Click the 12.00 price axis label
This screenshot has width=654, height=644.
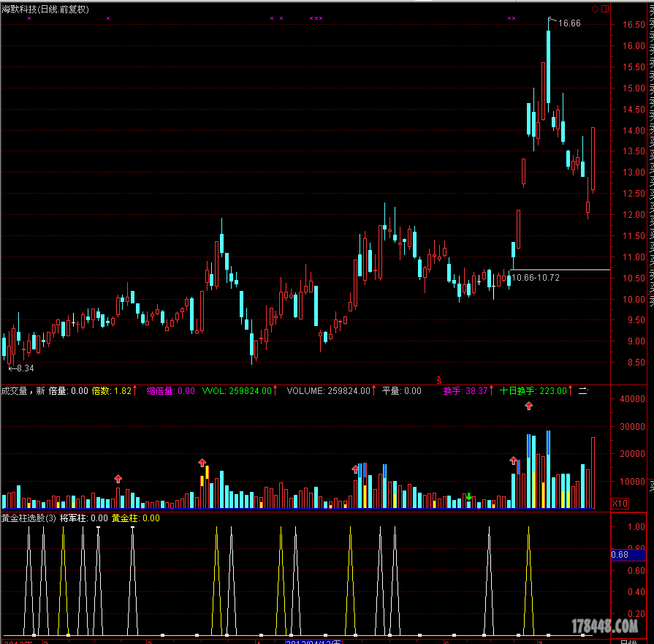coord(634,214)
